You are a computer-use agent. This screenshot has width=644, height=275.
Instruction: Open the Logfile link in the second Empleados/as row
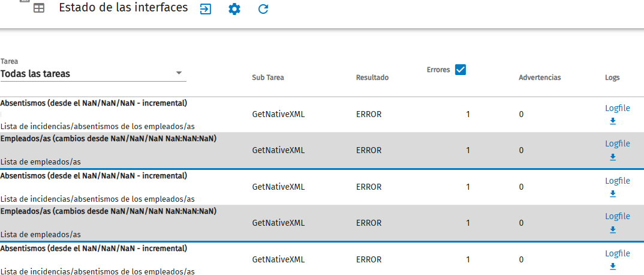pos(617,216)
